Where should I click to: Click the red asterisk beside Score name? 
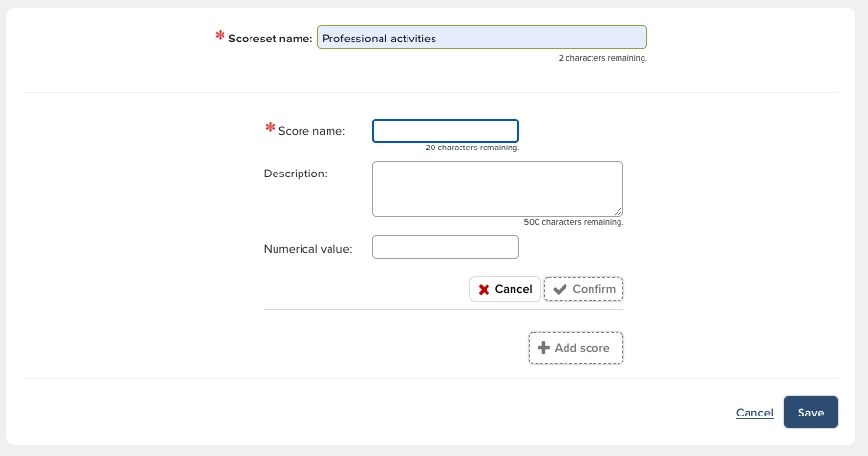click(x=270, y=128)
